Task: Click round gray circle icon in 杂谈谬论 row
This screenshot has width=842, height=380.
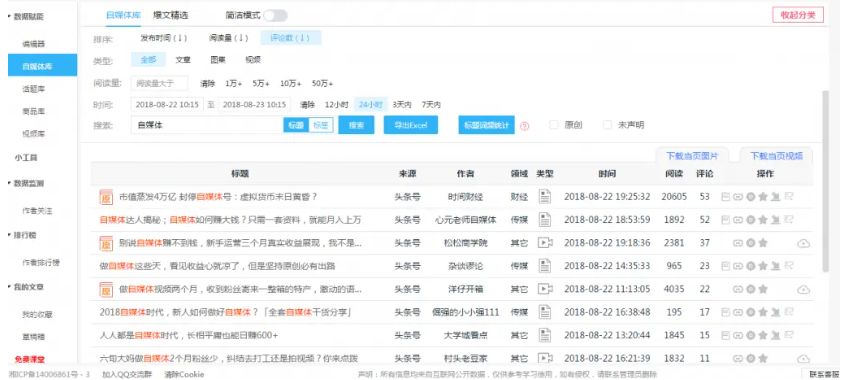Action: point(750,266)
